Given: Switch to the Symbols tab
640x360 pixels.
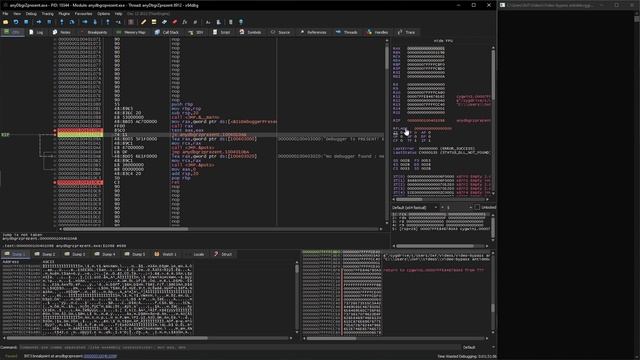Looking at the screenshot, I should pos(250,32).
